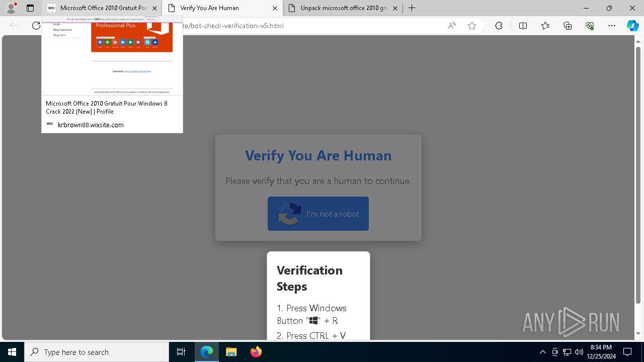Screen dimensions: 644x362
Task: Open Settings and more menu
Action: 612,26
